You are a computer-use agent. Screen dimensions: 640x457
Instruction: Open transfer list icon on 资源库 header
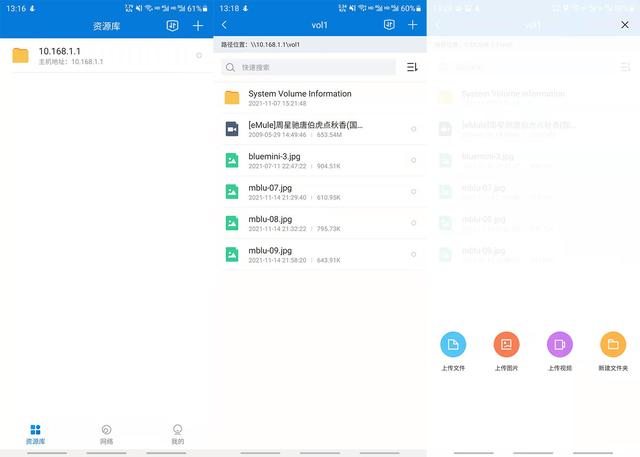(172, 25)
